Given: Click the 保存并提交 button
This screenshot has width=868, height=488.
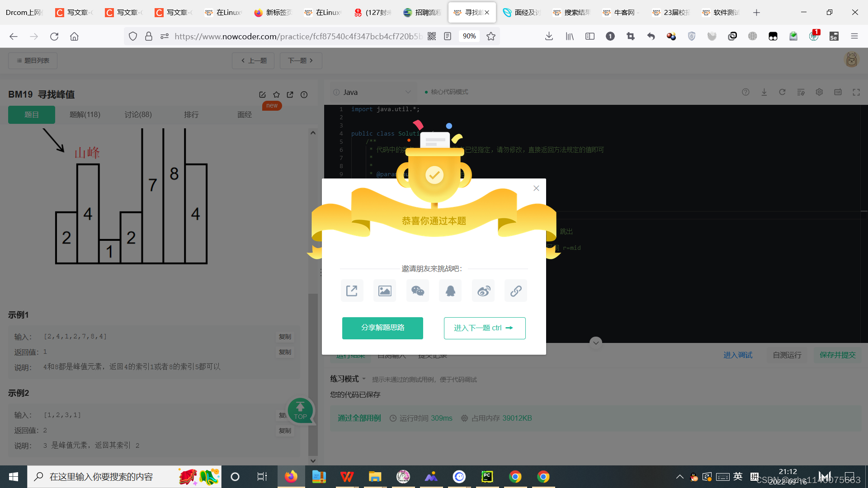Looking at the screenshot, I should (837, 355).
